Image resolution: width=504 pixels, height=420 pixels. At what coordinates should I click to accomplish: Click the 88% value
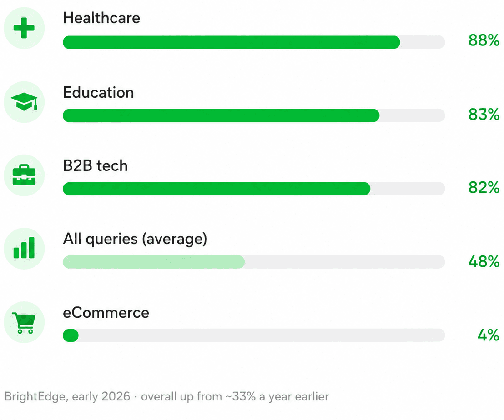[484, 40]
